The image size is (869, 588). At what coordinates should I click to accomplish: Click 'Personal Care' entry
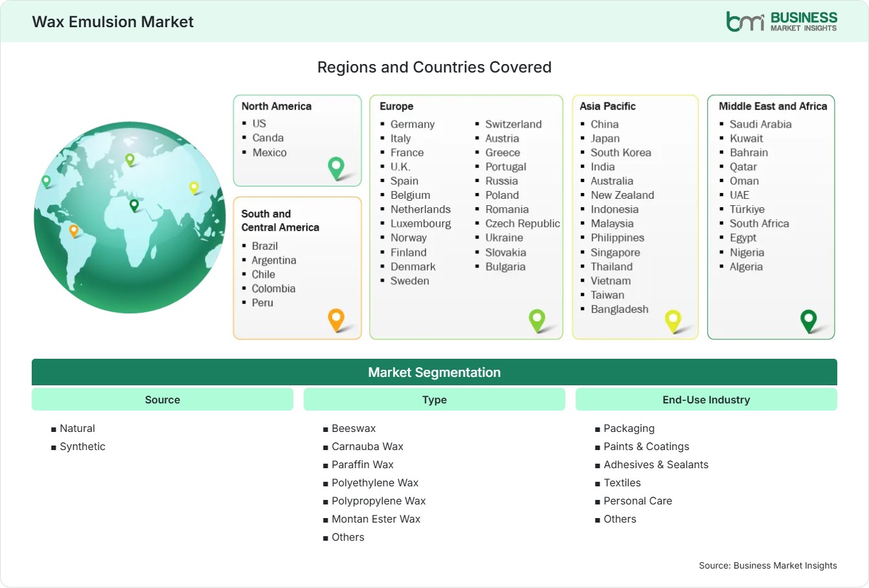tap(638, 501)
